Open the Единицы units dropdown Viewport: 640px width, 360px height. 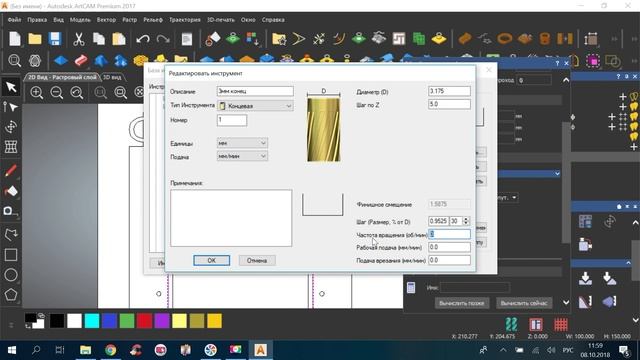(x=242, y=143)
